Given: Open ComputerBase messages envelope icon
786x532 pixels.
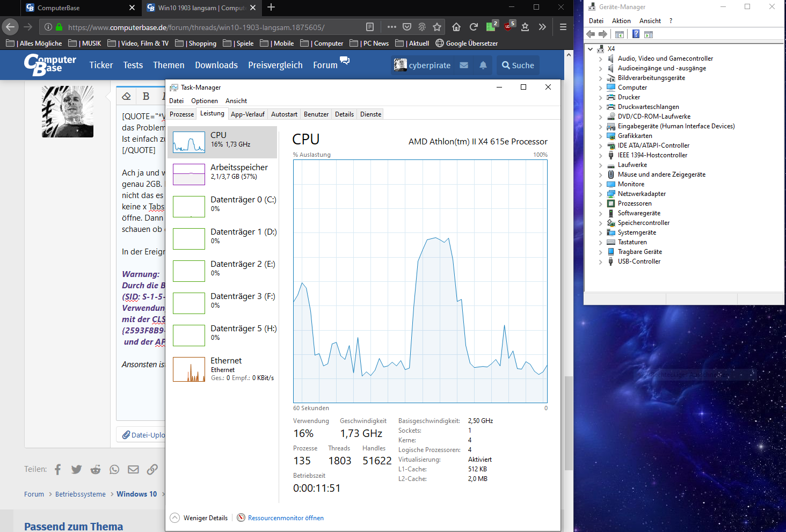Looking at the screenshot, I should coord(464,65).
